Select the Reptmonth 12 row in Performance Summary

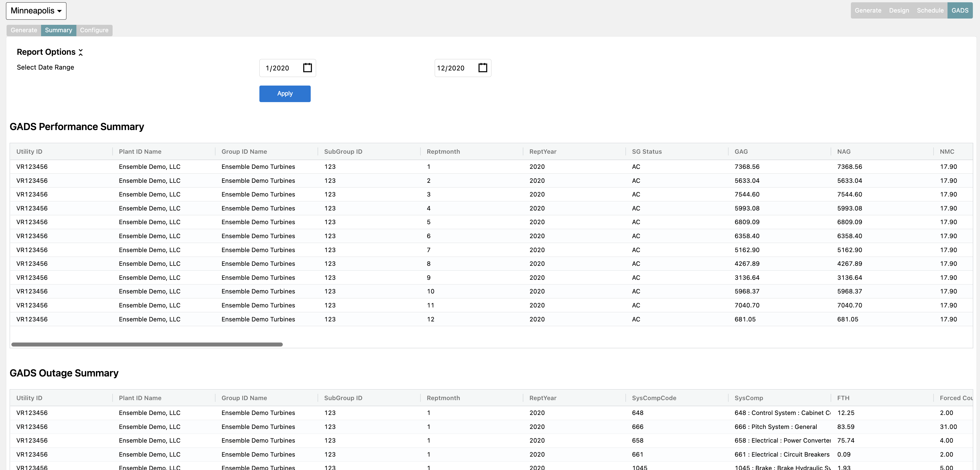coord(430,319)
